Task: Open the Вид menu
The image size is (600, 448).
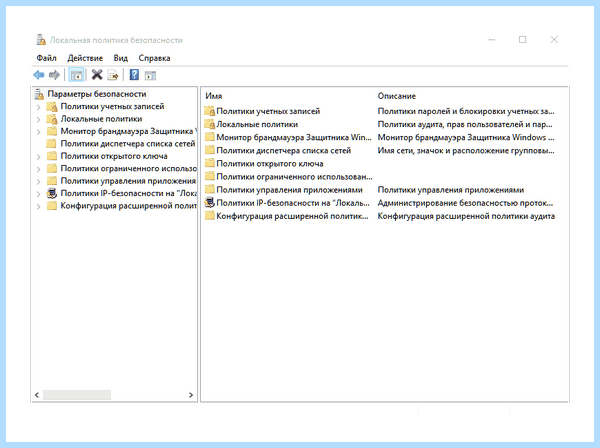Action: [121, 58]
